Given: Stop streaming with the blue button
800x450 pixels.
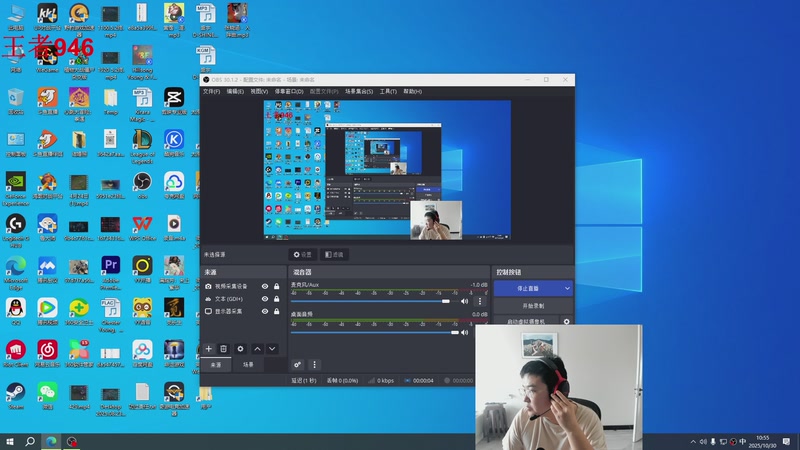Looking at the screenshot, I should [x=528, y=288].
